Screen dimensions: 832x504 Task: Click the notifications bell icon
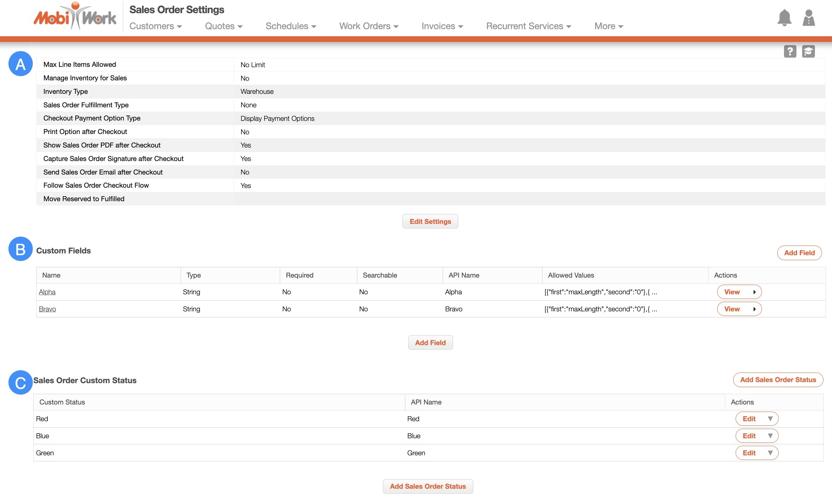click(x=784, y=18)
